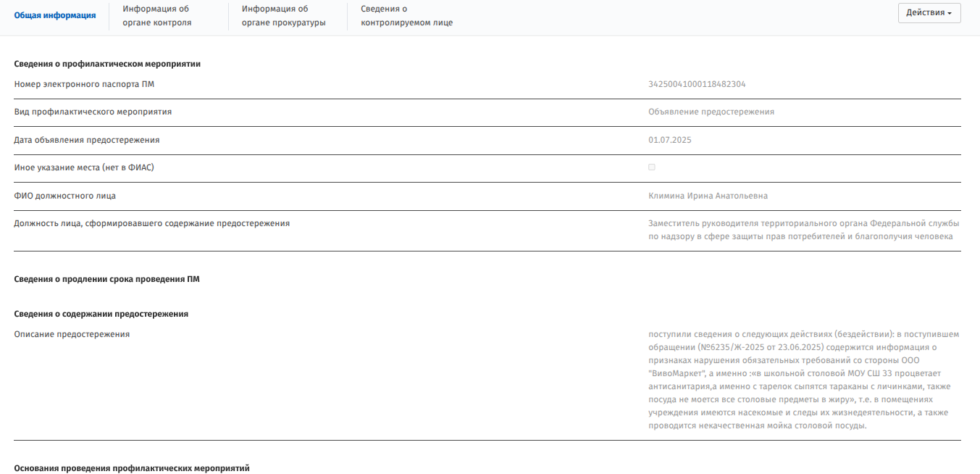Image resolution: width=980 pixels, height=474 pixels.
Task: Switch to Информация об органе контроля tab
Action: (156, 15)
